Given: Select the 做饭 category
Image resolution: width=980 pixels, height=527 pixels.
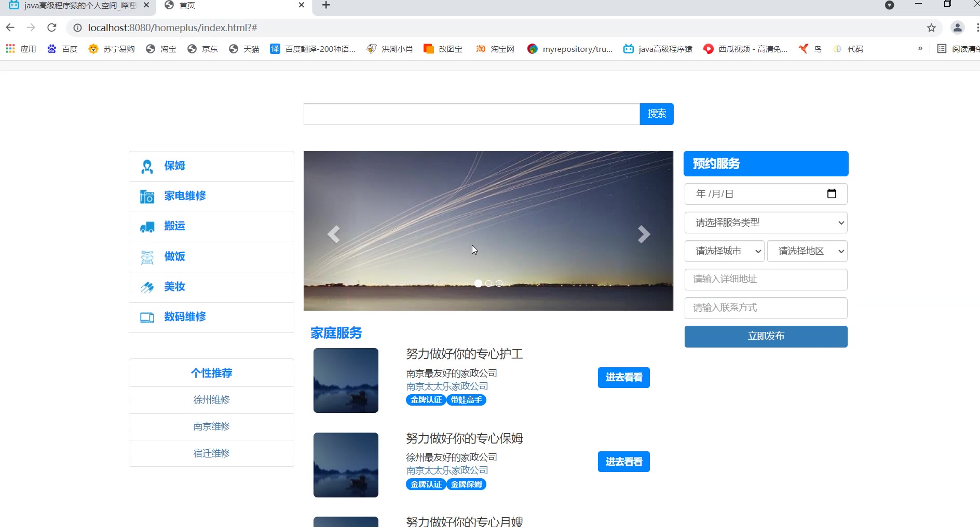Looking at the screenshot, I should pyautogui.click(x=211, y=257).
